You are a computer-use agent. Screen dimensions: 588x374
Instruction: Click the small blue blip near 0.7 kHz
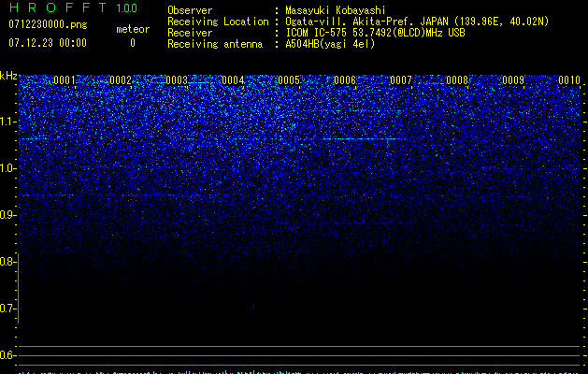tap(254, 307)
